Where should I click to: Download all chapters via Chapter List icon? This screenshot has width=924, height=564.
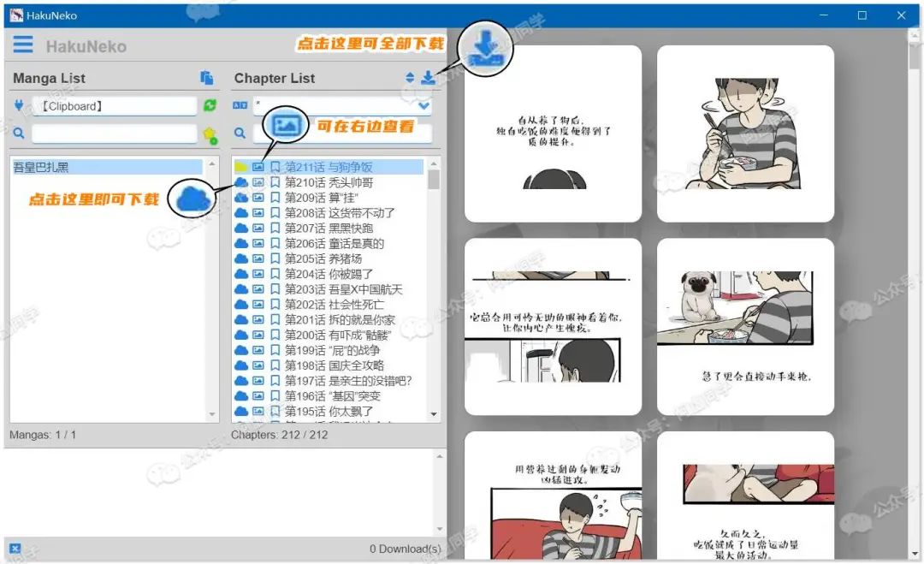click(429, 78)
